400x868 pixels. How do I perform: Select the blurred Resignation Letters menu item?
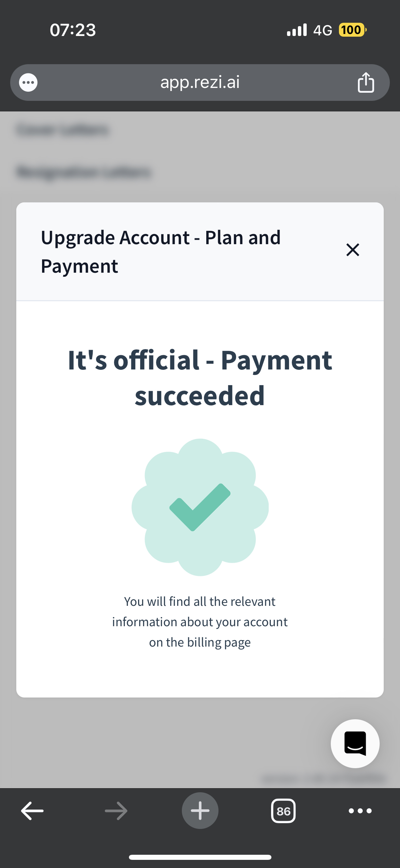(83, 172)
